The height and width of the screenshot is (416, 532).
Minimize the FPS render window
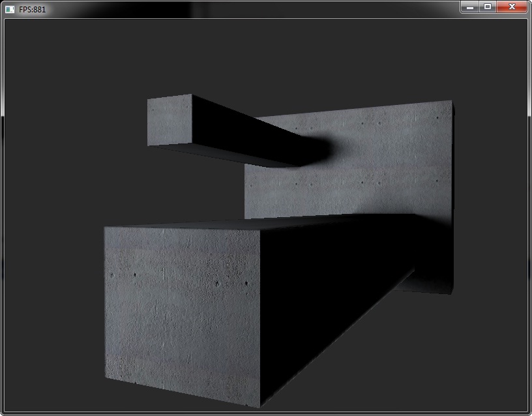[x=469, y=7]
